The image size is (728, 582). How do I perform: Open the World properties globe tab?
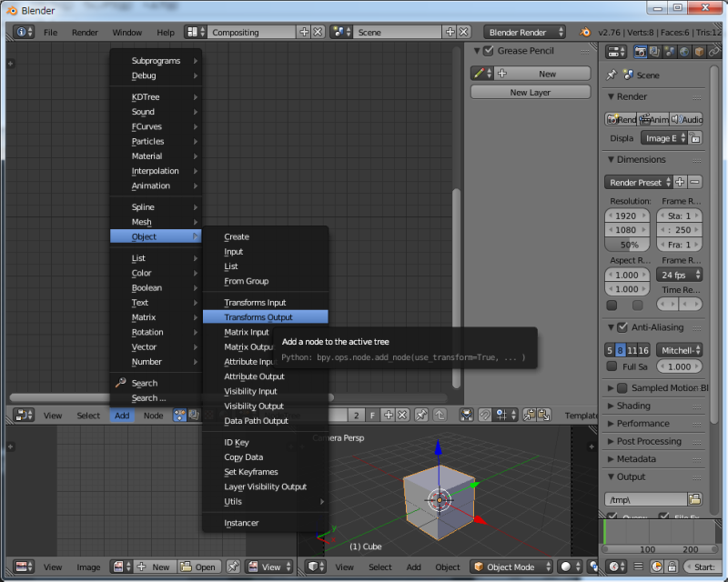pos(684,52)
